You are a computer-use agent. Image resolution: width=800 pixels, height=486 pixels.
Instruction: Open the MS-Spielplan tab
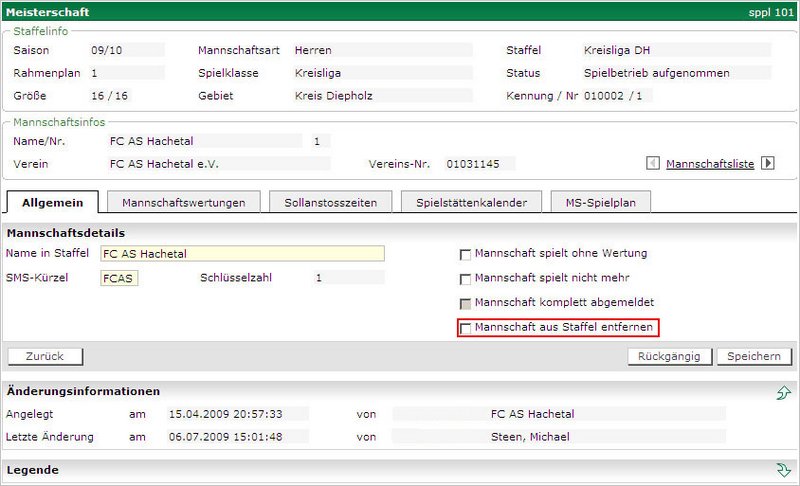600,202
